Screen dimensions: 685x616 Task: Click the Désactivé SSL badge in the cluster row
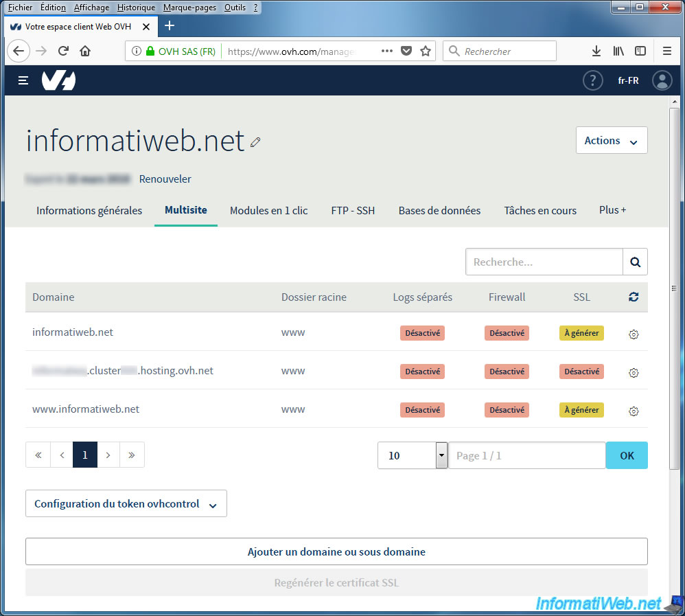581,372
